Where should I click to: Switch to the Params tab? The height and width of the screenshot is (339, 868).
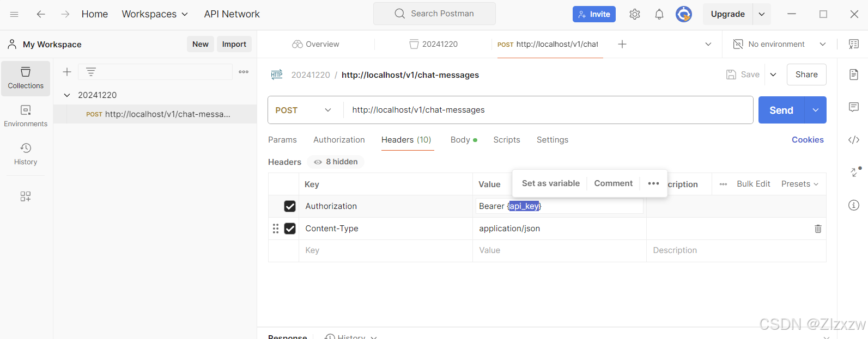pos(282,140)
